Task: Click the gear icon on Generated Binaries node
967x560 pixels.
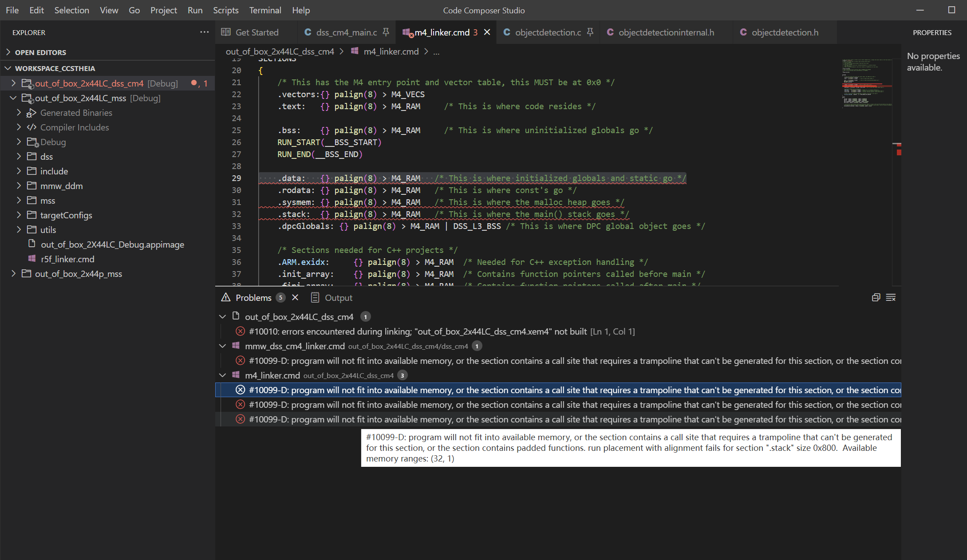Action: 31,113
